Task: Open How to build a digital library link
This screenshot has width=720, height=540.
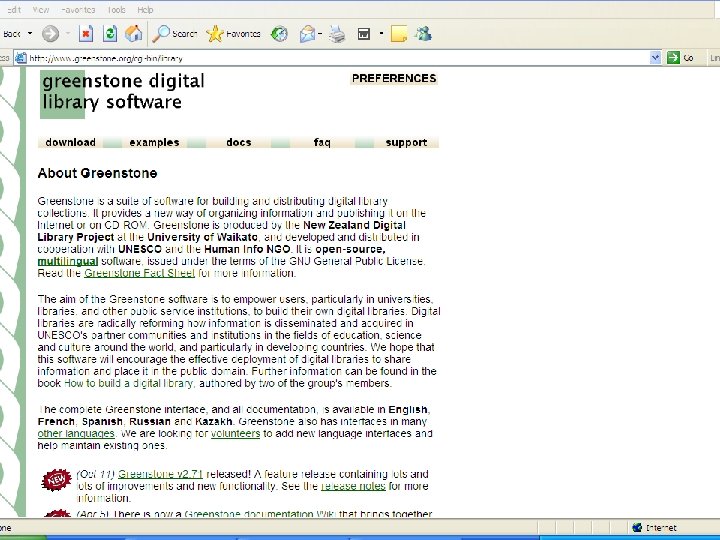Action: coord(129,383)
